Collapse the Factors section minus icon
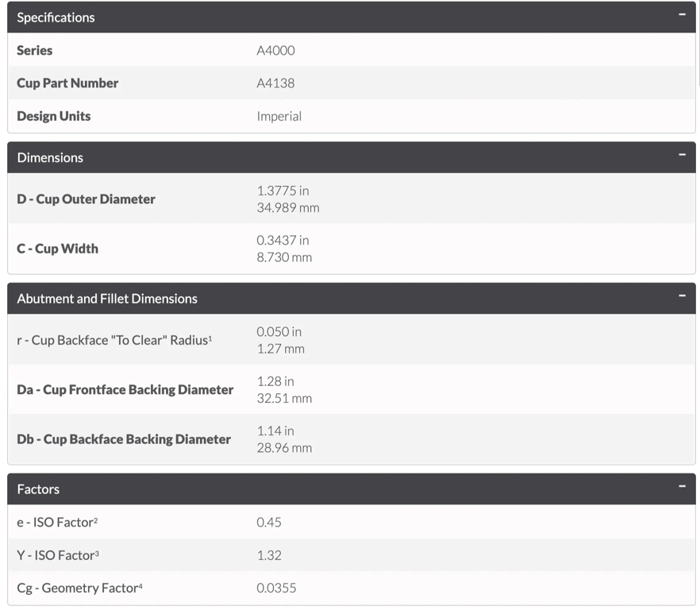This screenshot has height=610, width=700. 682,486
